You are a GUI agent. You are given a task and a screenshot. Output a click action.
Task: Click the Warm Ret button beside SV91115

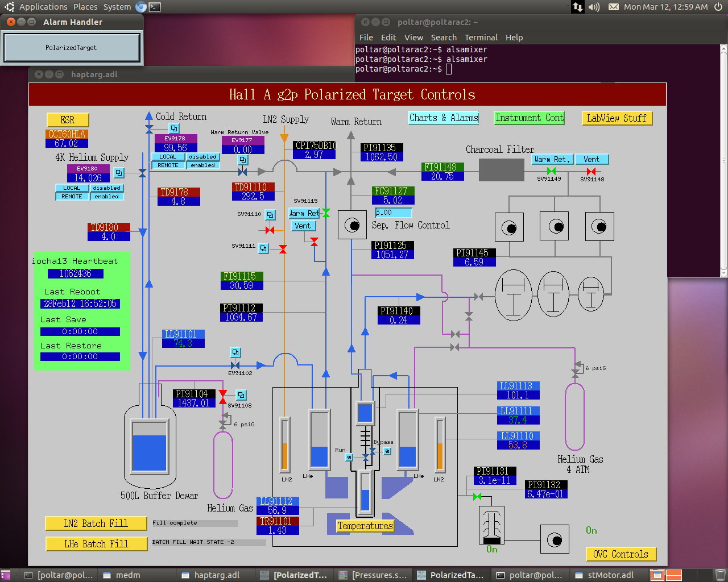[304, 213]
